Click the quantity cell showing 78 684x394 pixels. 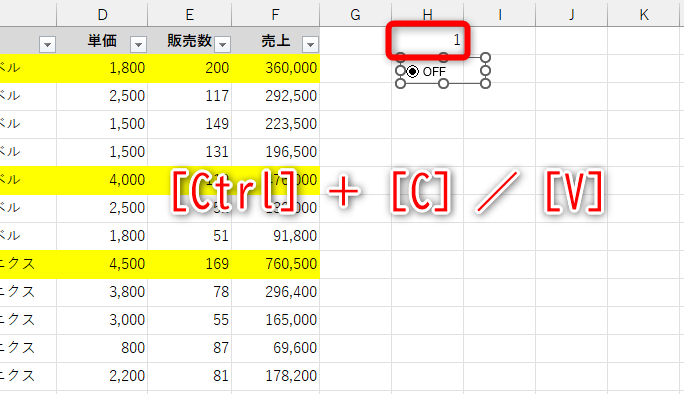[190, 292]
